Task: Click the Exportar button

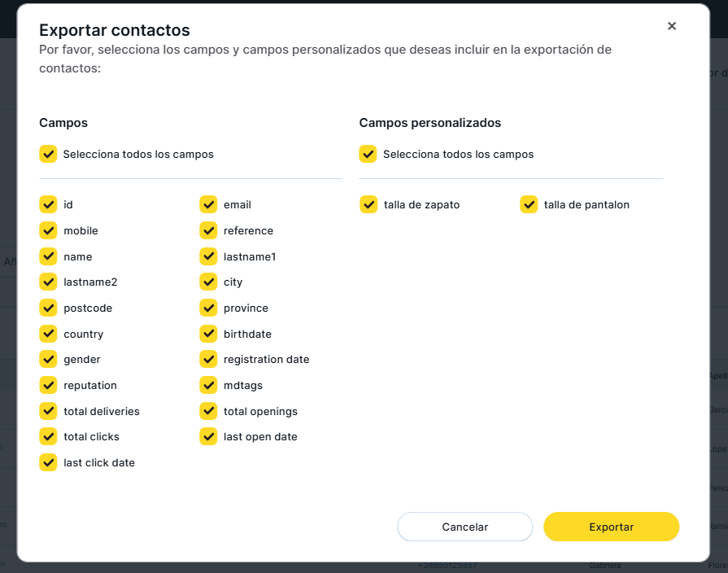Action: [611, 527]
